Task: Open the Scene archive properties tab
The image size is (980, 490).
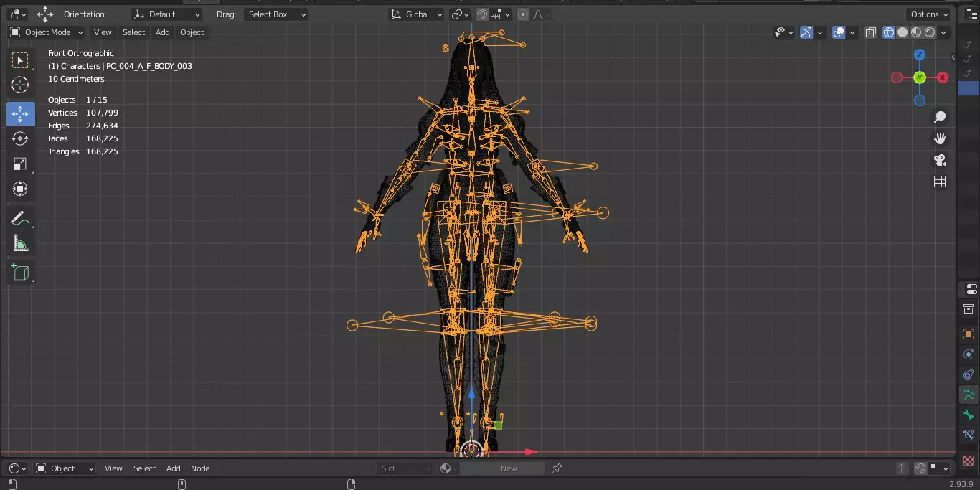Action: 969,309
